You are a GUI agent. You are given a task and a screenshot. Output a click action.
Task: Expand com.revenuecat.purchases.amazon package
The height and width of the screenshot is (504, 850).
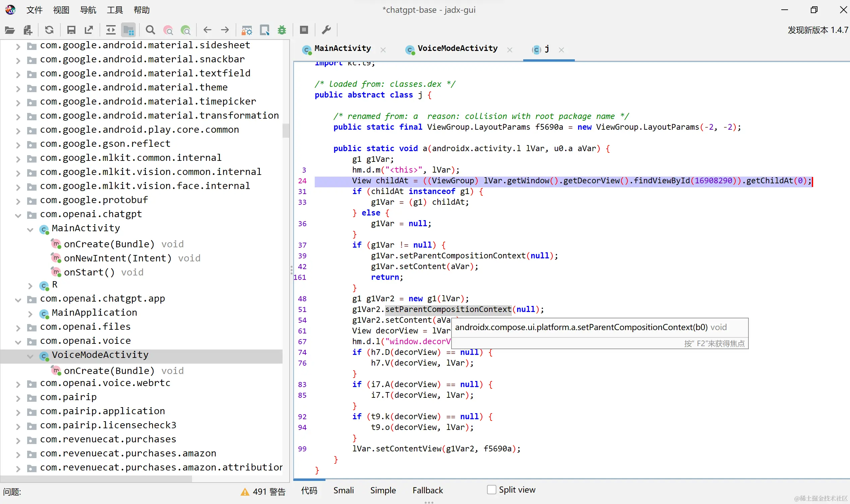tap(18, 455)
